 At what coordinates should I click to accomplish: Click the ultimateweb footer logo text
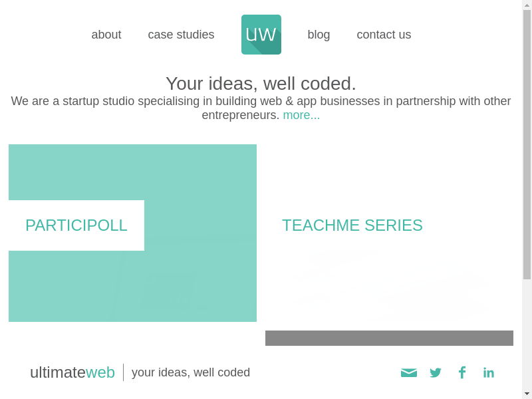[x=72, y=372]
